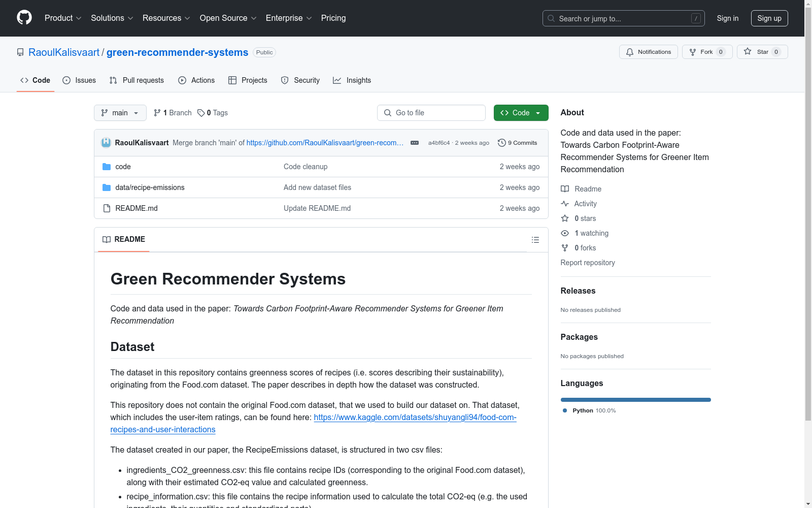
Task: Click the star count badge
Action: tap(776, 52)
